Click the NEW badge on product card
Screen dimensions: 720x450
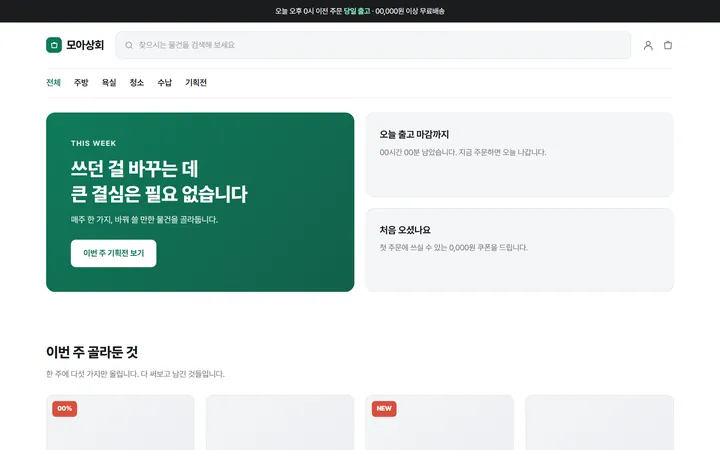coord(384,409)
